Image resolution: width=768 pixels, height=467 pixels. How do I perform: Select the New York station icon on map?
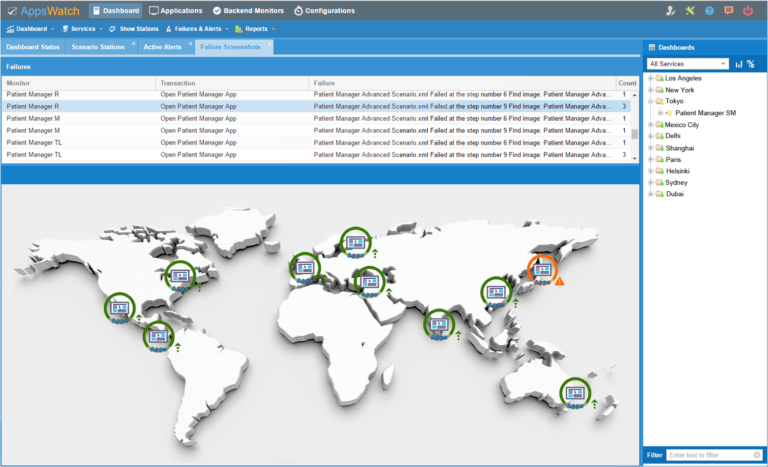click(180, 276)
